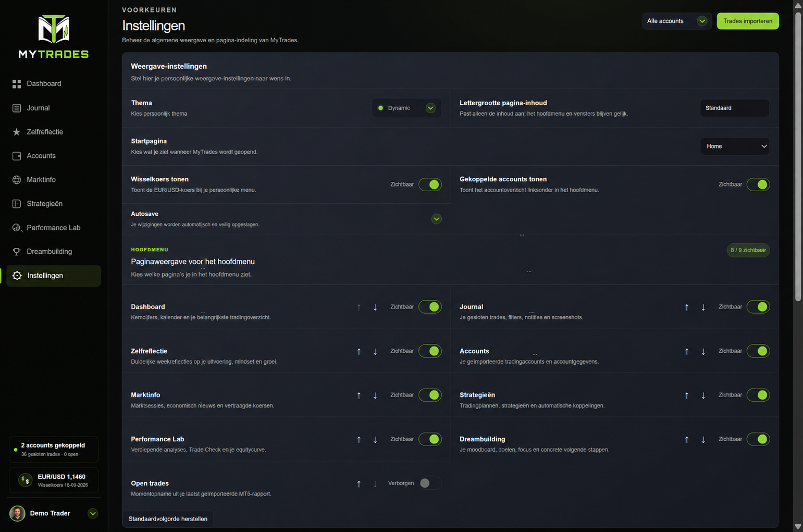Move Dashboard down with the arrow
Screen dimensions: 803x532
[x=375, y=307]
